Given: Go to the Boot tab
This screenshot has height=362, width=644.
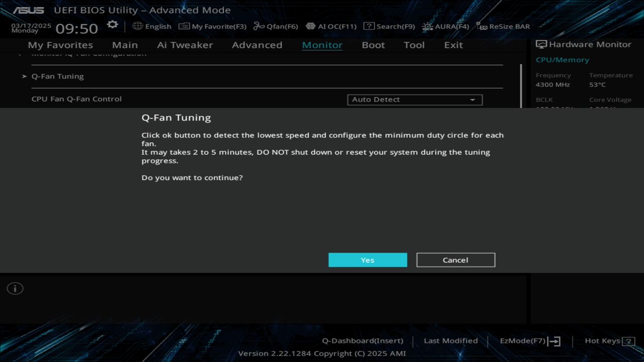Looking at the screenshot, I should [x=373, y=45].
